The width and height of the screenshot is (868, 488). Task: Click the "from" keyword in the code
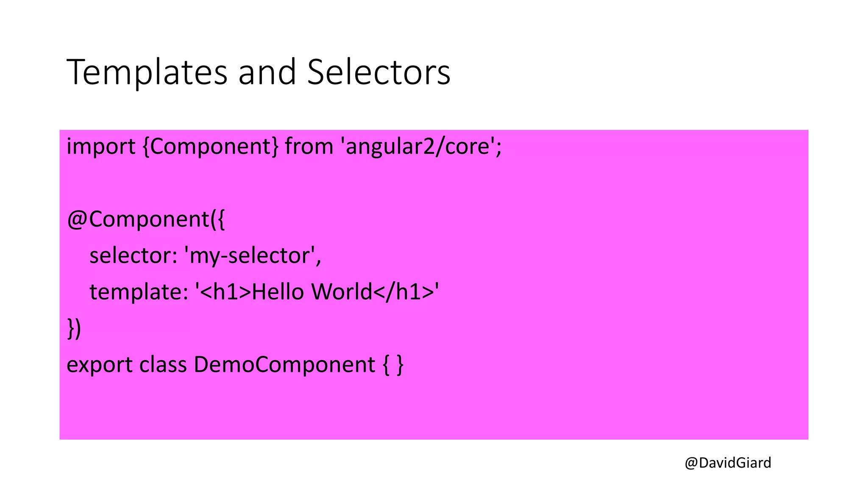pyautogui.click(x=309, y=146)
